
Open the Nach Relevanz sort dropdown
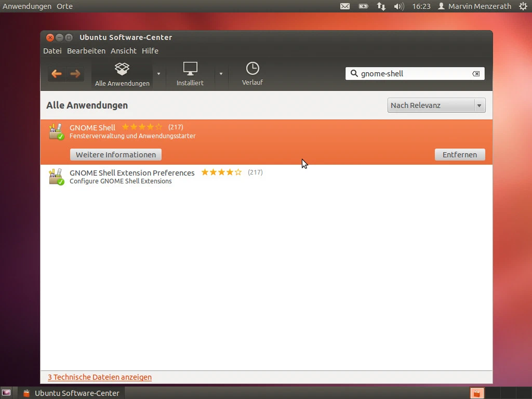pyautogui.click(x=436, y=105)
